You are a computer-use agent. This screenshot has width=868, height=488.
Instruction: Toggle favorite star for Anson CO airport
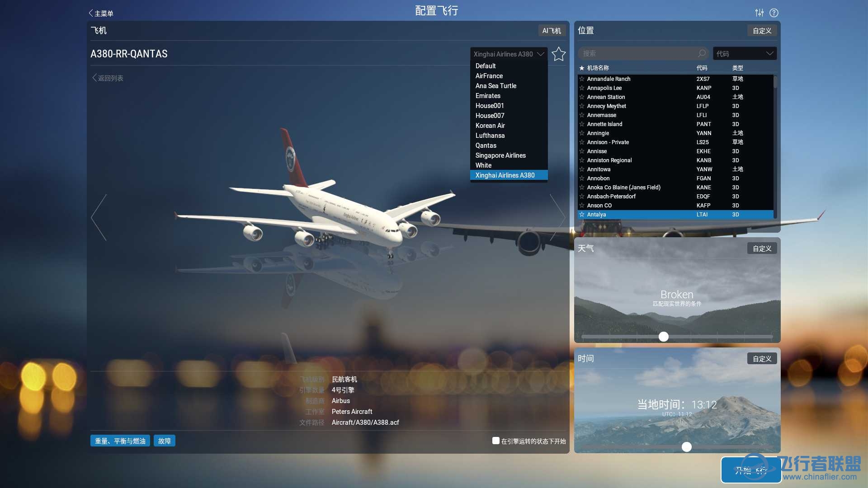click(582, 205)
